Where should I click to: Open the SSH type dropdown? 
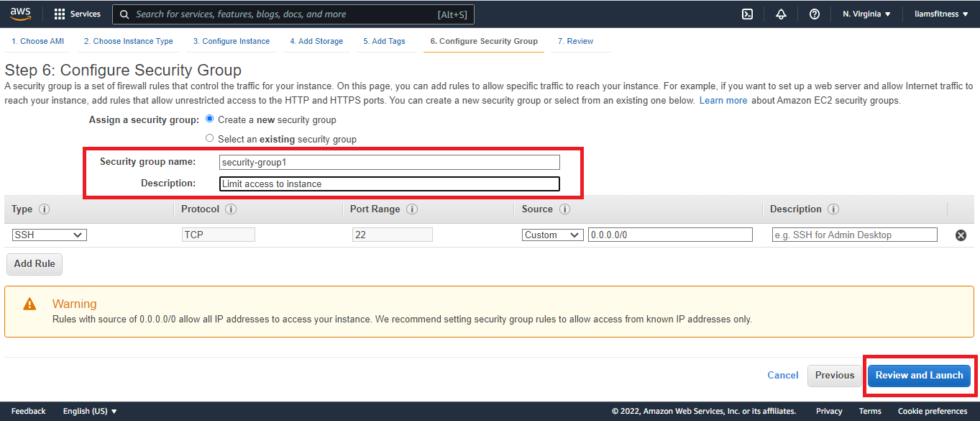point(50,235)
